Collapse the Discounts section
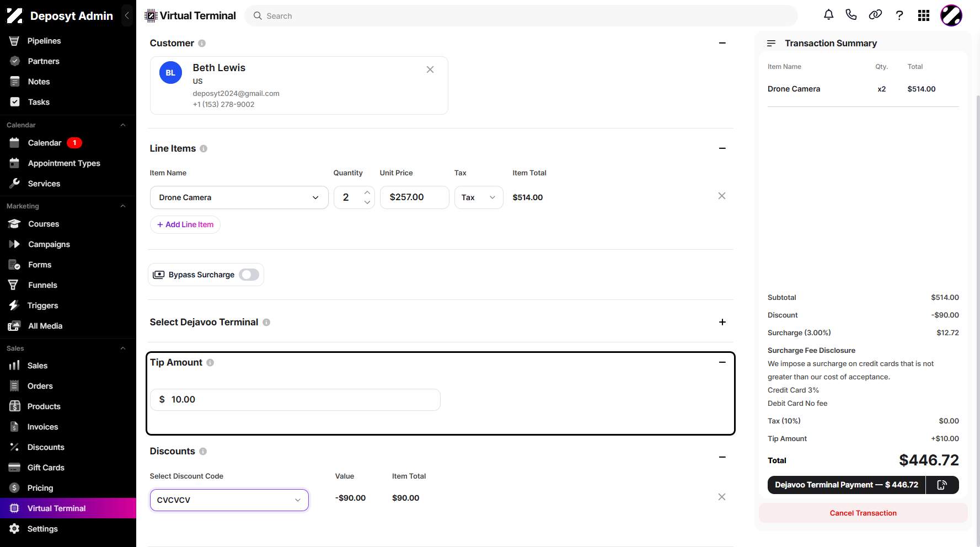The height and width of the screenshot is (547, 980). pos(722,457)
